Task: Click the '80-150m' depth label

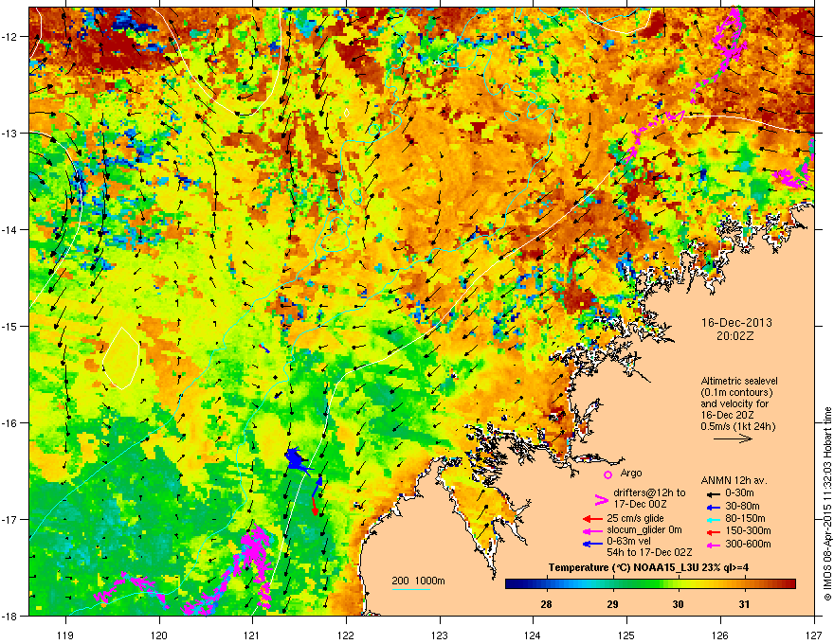Action: click(x=745, y=518)
